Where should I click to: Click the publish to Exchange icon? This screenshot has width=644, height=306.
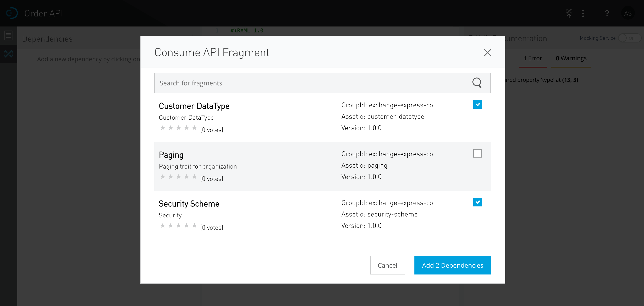click(x=569, y=13)
